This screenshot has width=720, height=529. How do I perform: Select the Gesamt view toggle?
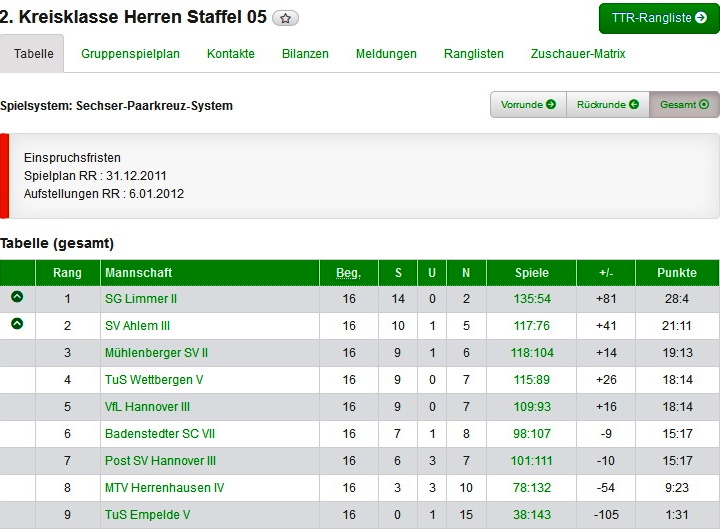pyautogui.click(x=684, y=105)
